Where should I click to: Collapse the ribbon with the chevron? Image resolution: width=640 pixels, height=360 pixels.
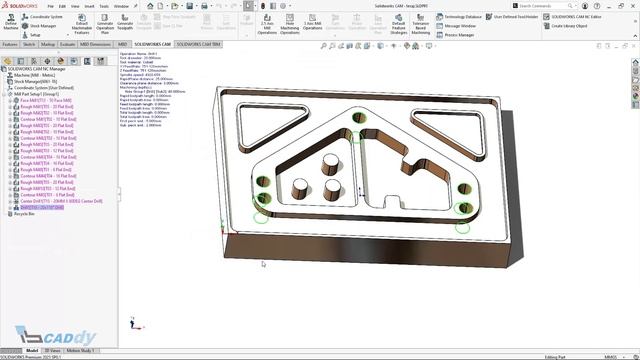[x=635, y=36]
